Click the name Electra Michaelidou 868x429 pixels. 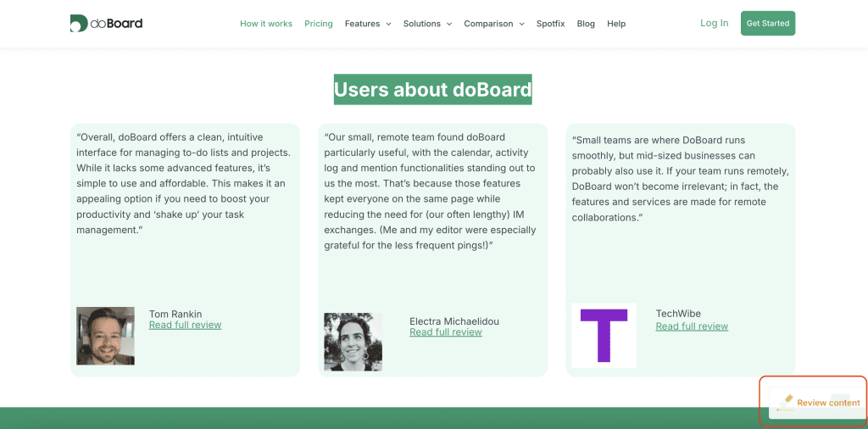(454, 321)
